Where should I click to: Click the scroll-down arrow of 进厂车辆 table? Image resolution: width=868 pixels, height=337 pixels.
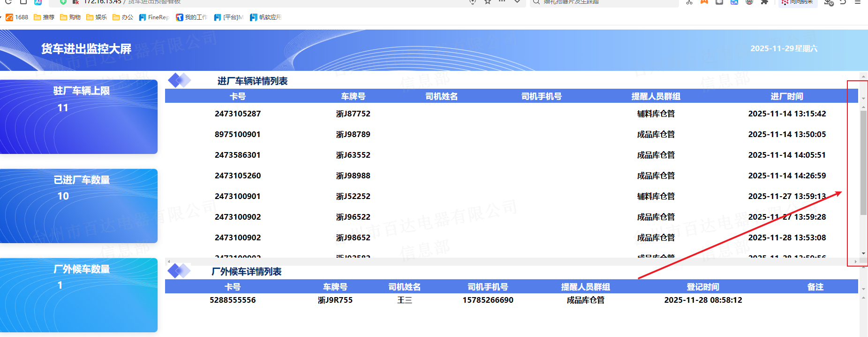tap(863, 253)
